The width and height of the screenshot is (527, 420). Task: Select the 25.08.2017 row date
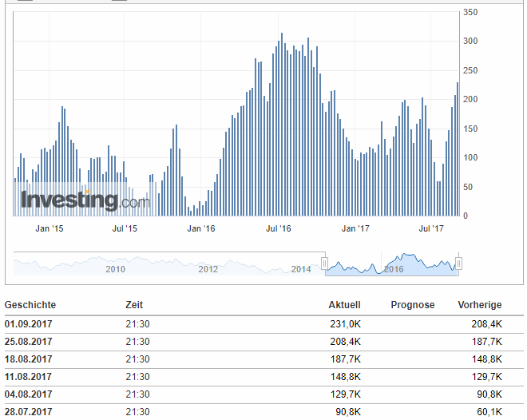pos(29,341)
